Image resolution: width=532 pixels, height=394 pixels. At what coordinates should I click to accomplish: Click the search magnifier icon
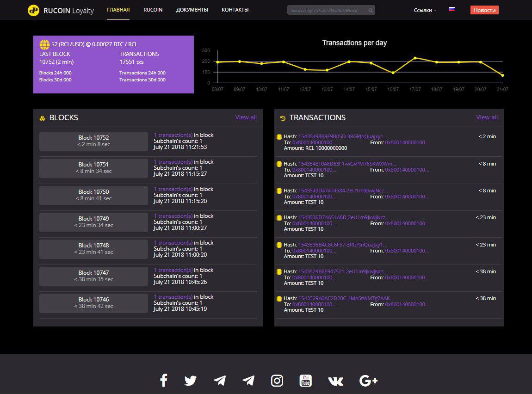[x=371, y=11]
